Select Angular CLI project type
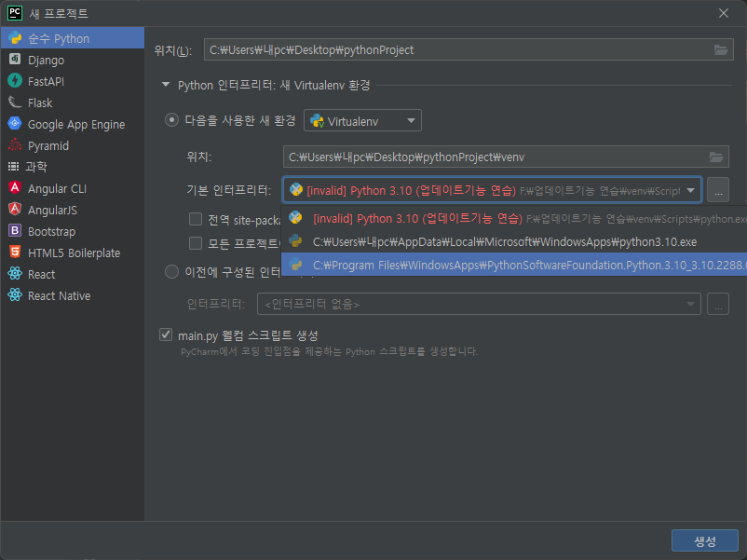Viewport: 747px width, 560px height. coord(73,188)
